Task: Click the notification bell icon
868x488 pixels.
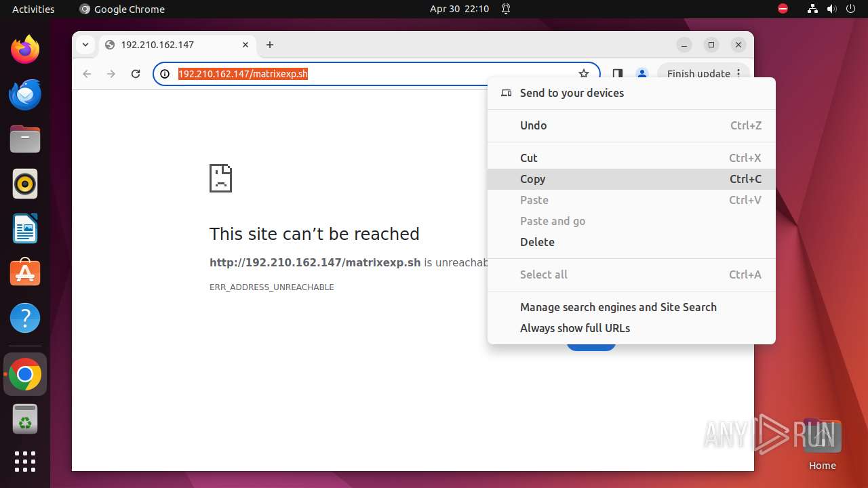Action: pyautogui.click(x=506, y=9)
